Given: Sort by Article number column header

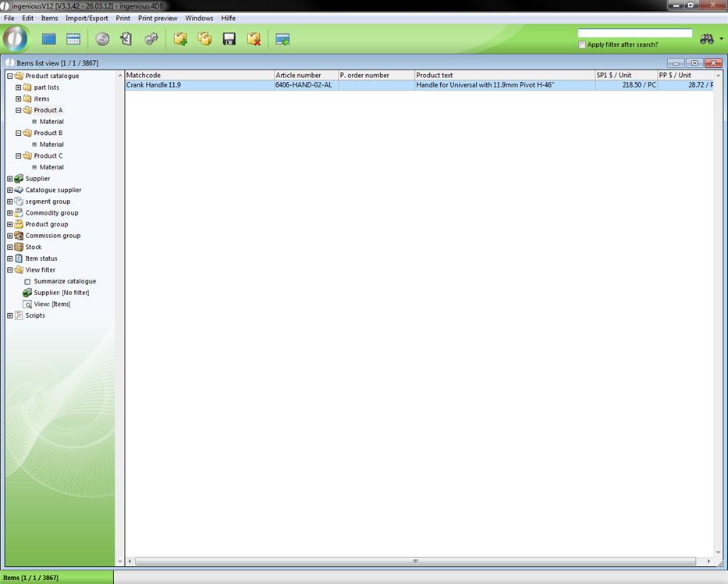Looking at the screenshot, I should pos(305,76).
